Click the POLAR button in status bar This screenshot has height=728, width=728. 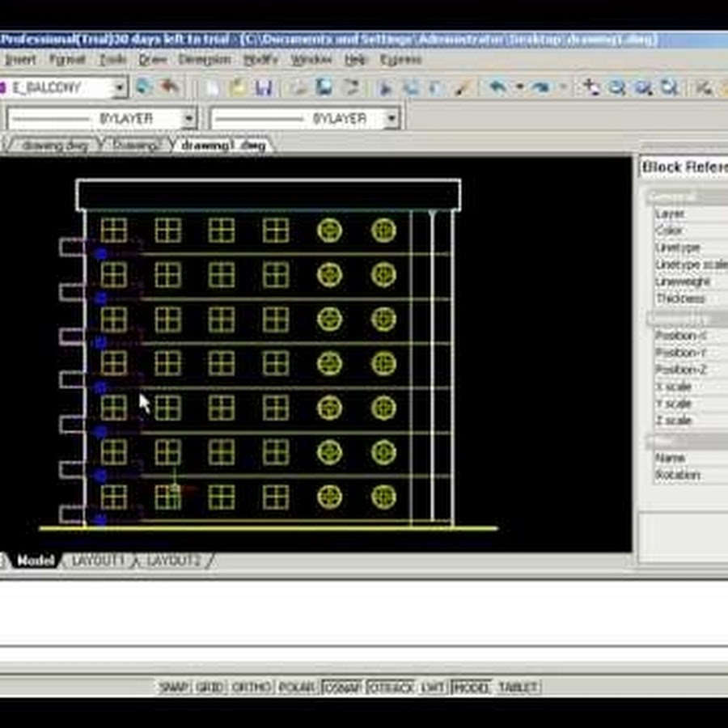[x=297, y=687]
